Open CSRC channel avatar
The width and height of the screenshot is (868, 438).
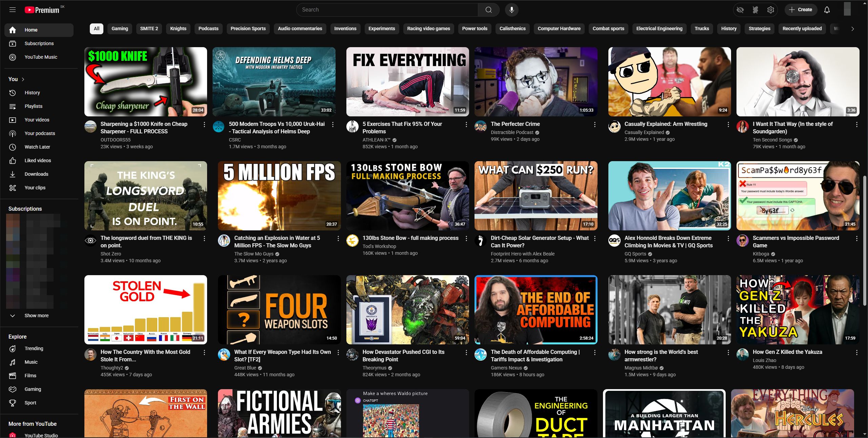(219, 127)
